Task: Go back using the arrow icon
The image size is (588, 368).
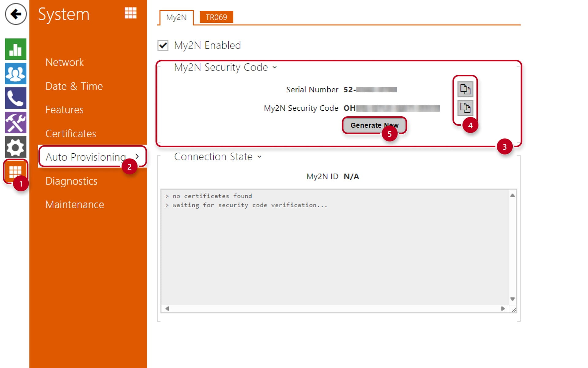Action: pos(16,14)
